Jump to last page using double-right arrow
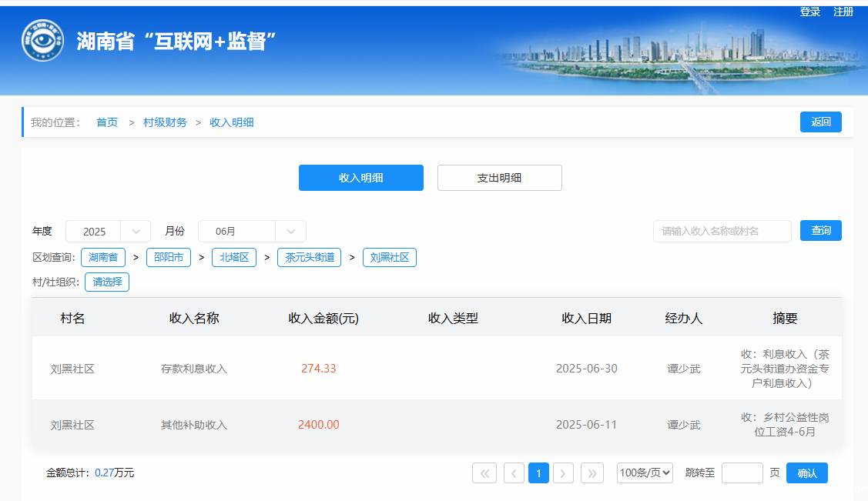The height and width of the screenshot is (501, 868). coord(592,473)
